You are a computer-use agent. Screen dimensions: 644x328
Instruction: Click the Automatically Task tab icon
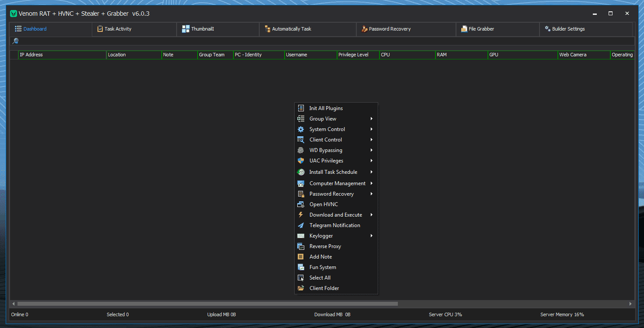(267, 29)
